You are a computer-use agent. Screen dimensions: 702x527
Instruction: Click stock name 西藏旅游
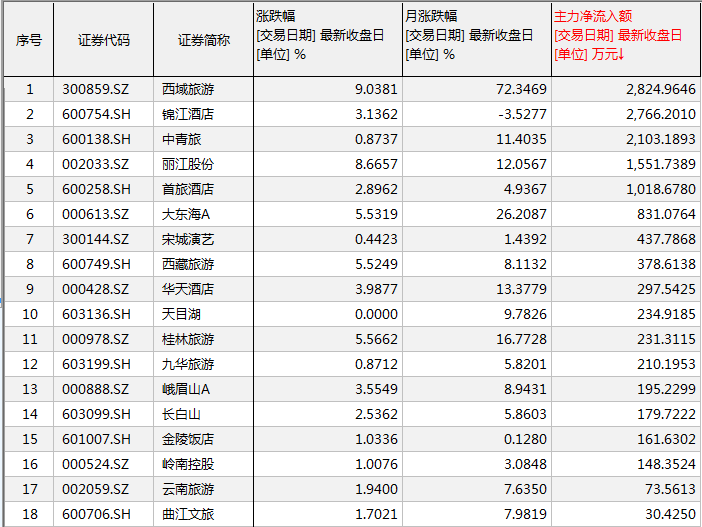tap(188, 264)
